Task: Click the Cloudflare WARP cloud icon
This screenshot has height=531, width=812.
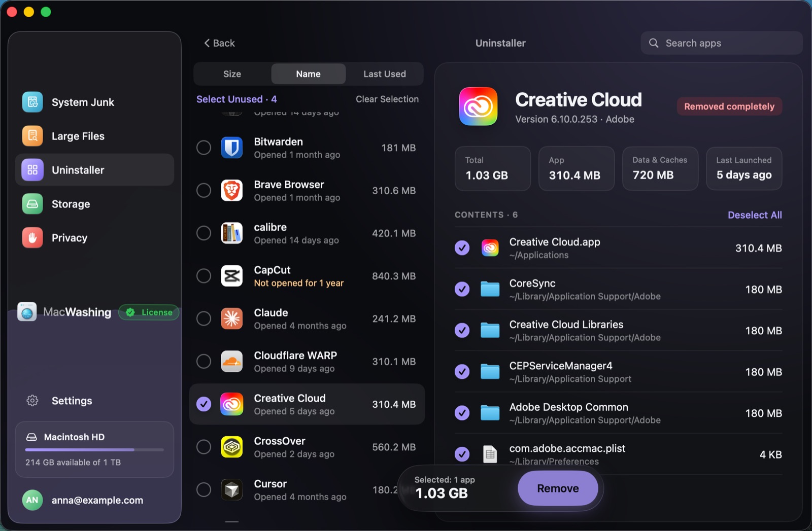Action: pyautogui.click(x=232, y=361)
